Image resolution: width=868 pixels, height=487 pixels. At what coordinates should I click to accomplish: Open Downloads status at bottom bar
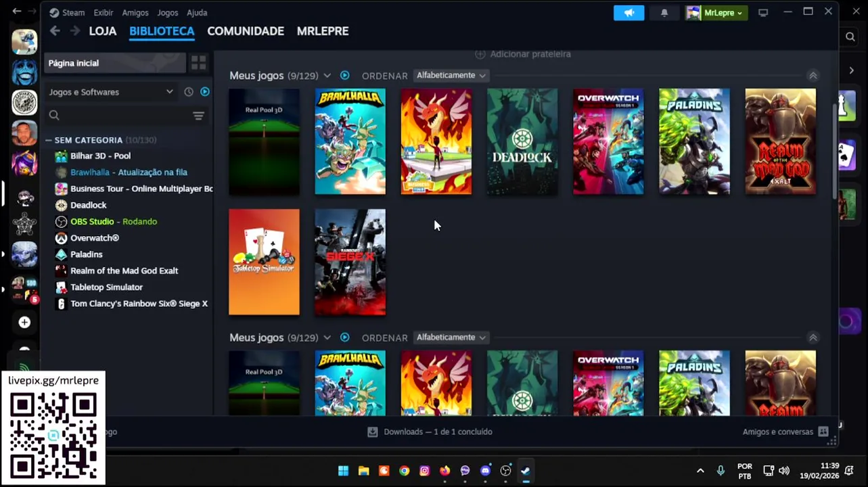pyautogui.click(x=430, y=432)
